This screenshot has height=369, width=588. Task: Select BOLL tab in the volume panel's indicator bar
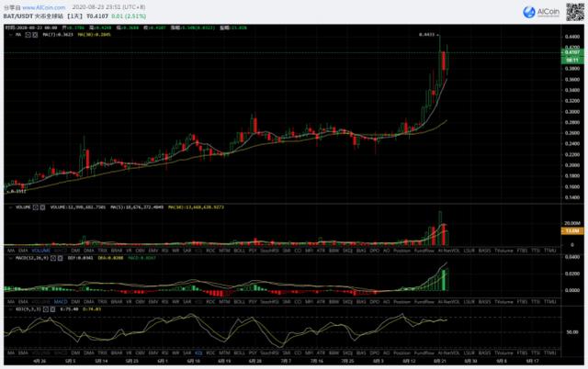(239, 251)
